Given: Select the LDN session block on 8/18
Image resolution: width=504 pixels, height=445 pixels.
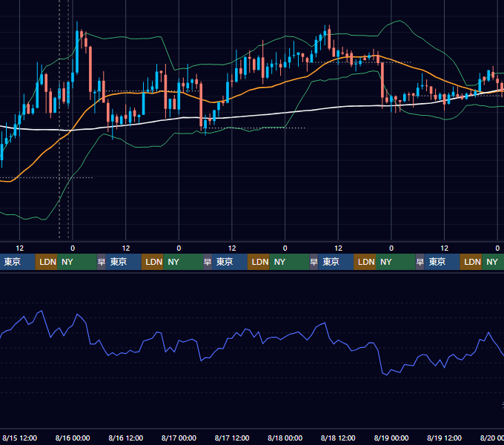Looking at the screenshot, I should coord(365,262).
